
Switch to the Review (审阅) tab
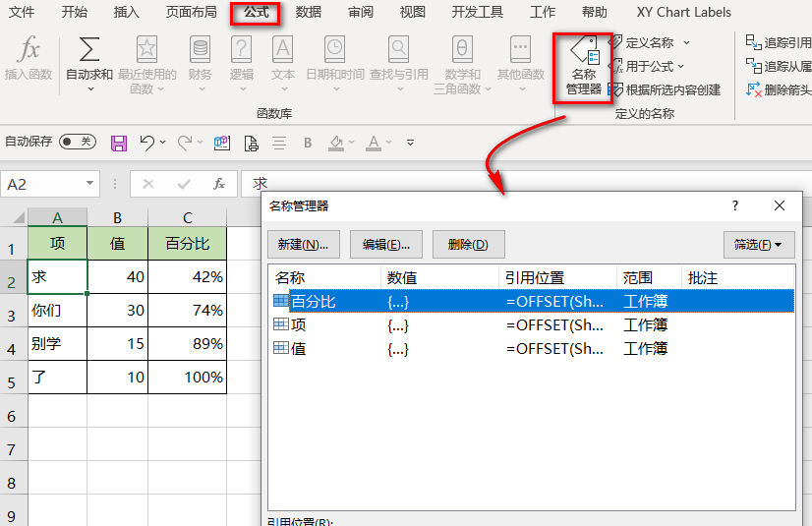coord(361,12)
